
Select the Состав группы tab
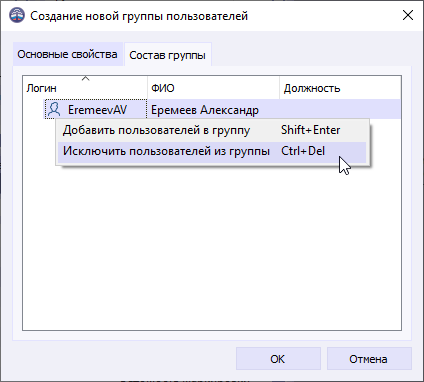tap(167, 55)
